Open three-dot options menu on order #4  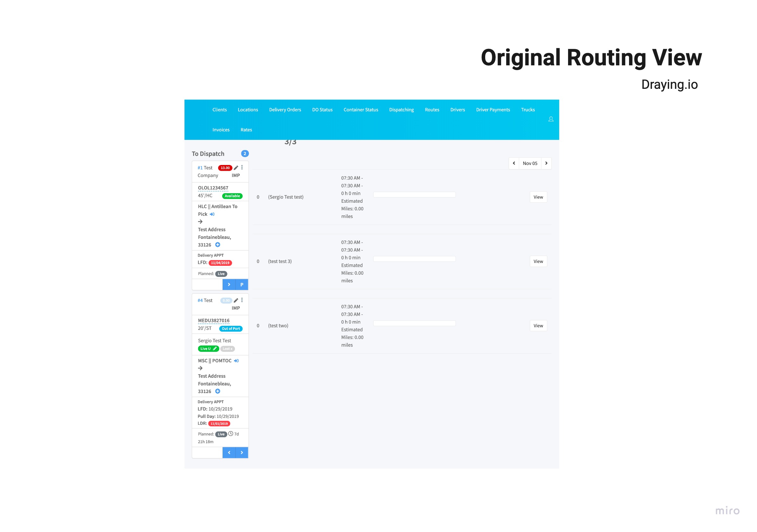point(242,300)
